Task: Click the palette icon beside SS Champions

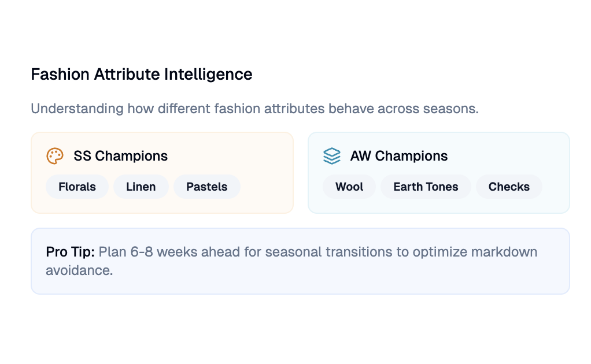Action: (54, 156)
